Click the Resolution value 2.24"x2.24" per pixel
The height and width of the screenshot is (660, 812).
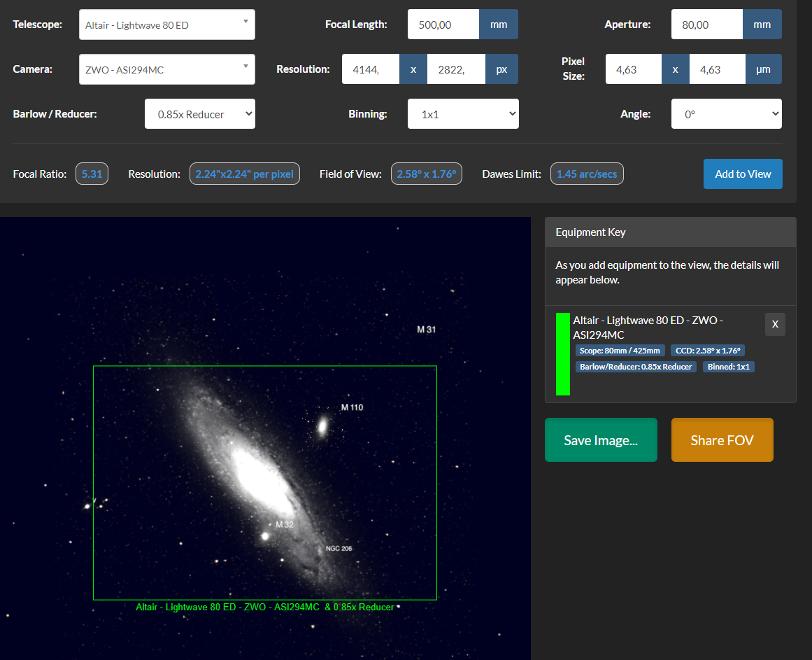click(244, 174)
